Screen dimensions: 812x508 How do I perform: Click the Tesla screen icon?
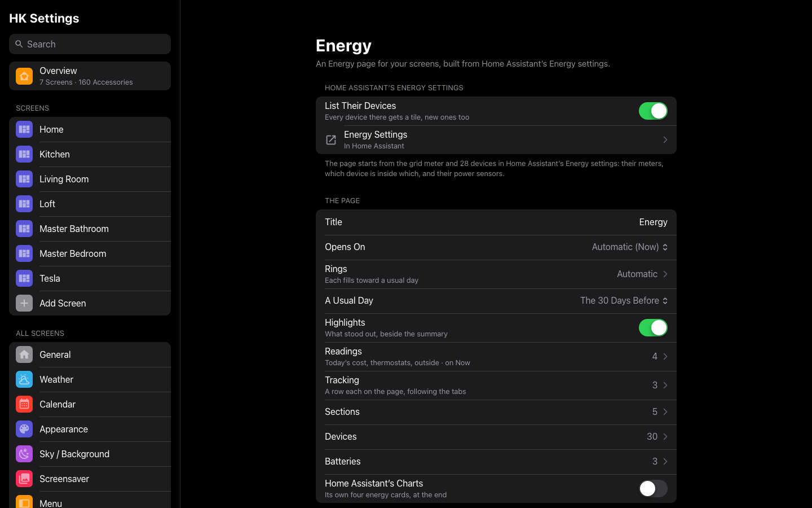(24, 278)
